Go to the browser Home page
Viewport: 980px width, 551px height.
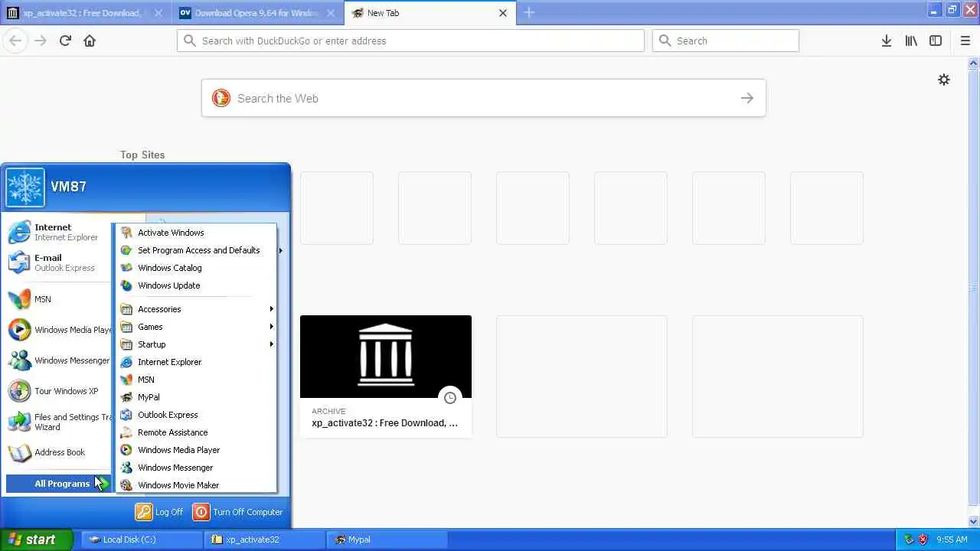coord(90,41)
